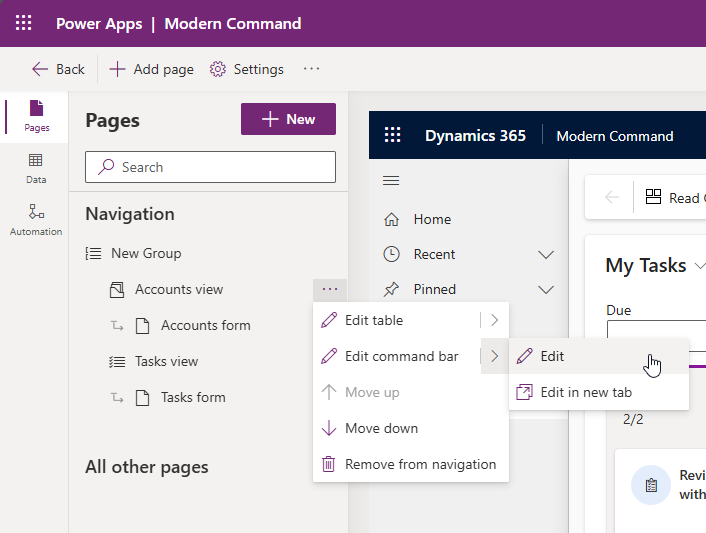Expand the Pinned section chevron
This screenshot has width=706, height=533.
[546, 289]
